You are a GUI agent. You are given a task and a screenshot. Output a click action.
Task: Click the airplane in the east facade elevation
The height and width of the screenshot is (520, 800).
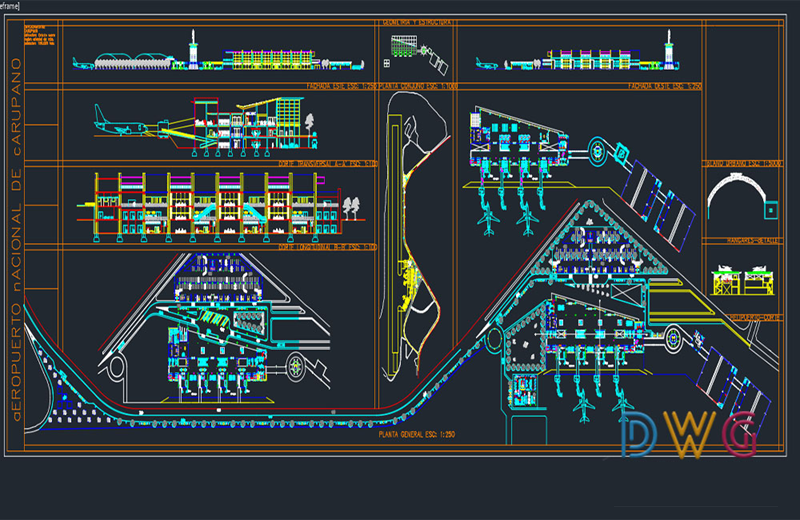click(82, 63)
